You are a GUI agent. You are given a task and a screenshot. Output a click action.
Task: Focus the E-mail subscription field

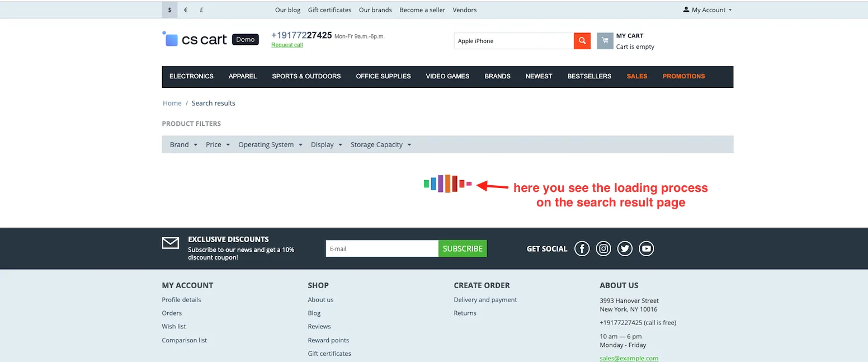click(x=382, y=249)
